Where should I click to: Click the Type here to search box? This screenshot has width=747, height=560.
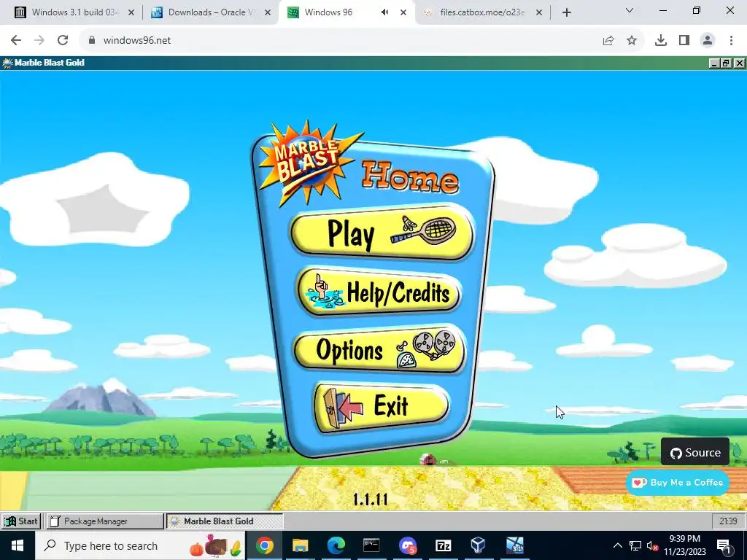(x=141, y=545)
